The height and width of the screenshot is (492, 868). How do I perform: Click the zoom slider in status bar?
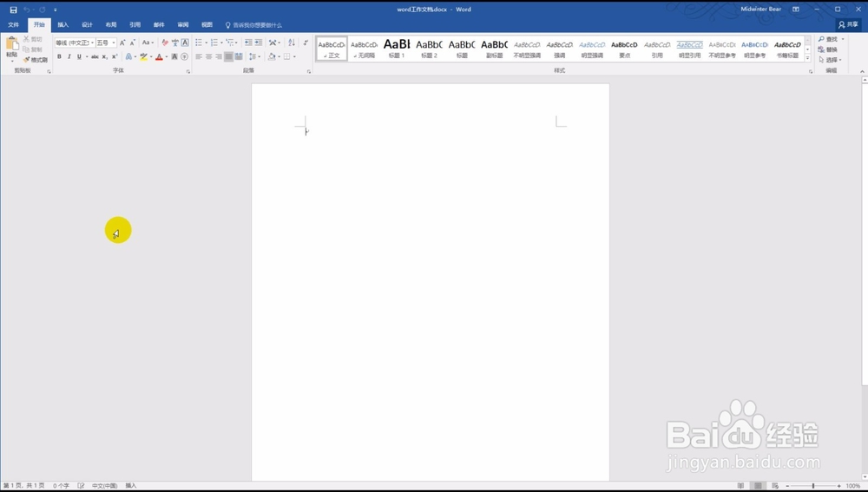[x=813, y=485]
